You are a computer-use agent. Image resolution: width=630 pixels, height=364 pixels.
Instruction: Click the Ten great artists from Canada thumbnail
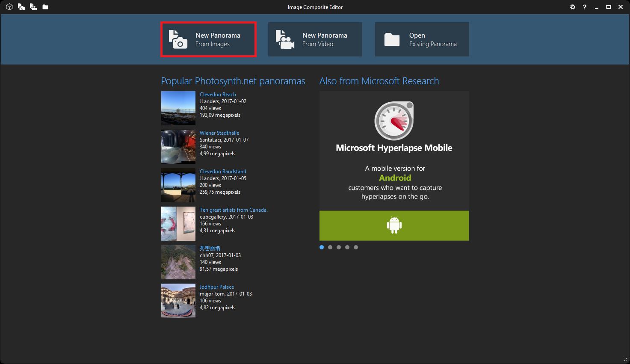click(178, 224)
